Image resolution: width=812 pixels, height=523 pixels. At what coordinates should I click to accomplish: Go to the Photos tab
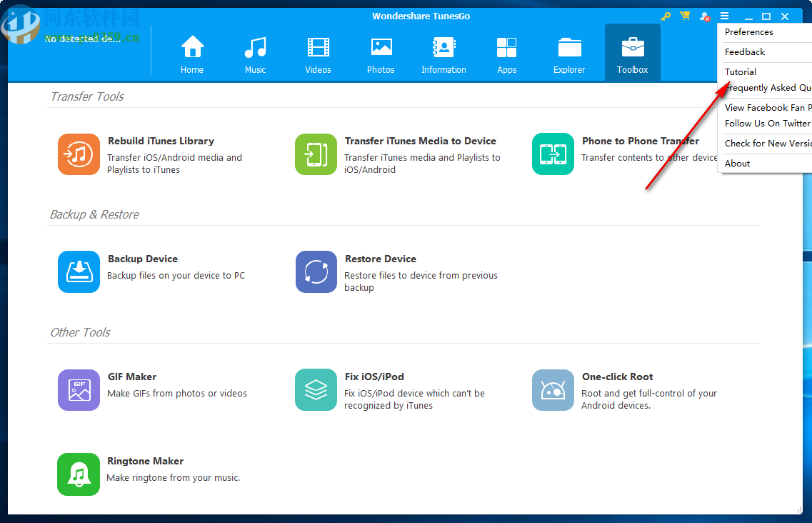click(x=381, y=54)
